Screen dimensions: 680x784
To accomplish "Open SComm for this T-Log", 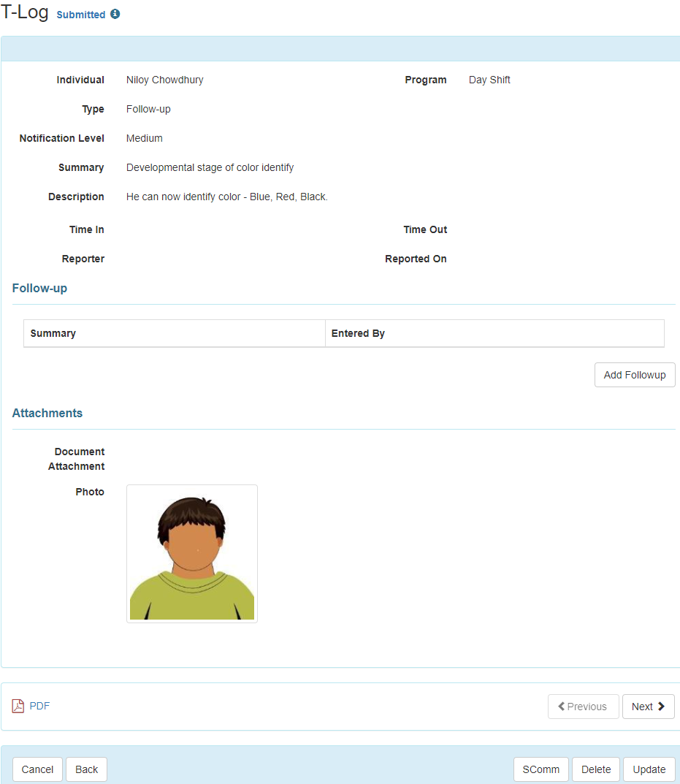I will click(x=541, y=769).
